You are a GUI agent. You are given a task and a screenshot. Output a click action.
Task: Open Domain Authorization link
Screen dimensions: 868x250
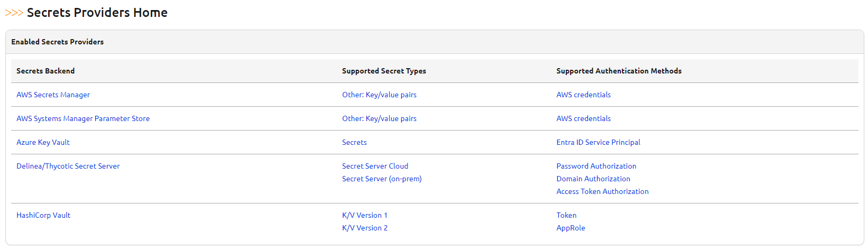(593, 179)
